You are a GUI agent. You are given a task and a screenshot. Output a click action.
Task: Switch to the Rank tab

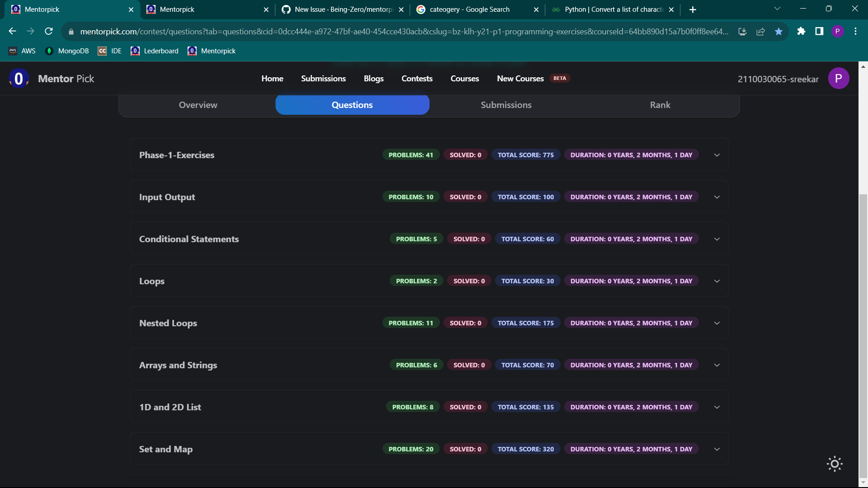tap(660, 104)
